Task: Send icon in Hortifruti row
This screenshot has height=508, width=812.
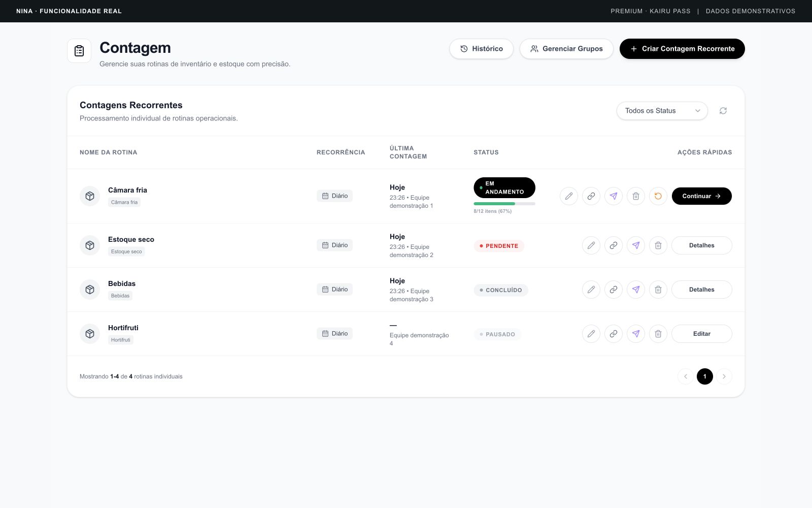Action: click(636, 334)
